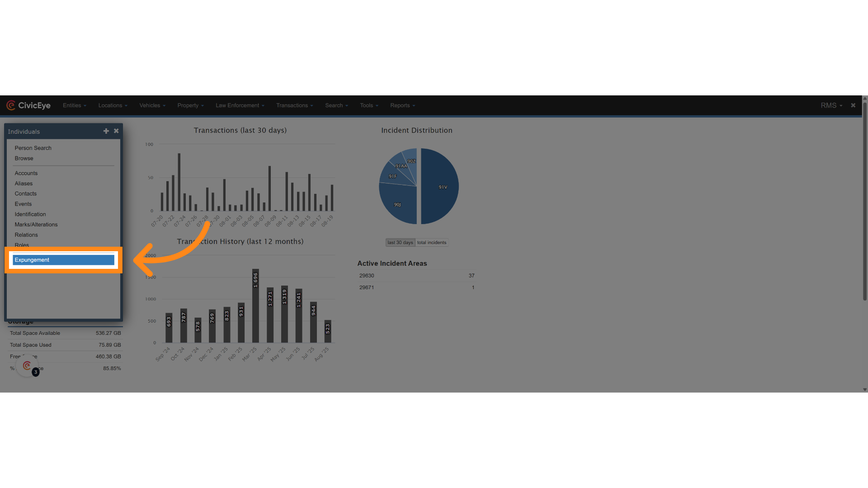Expand the Entities dropdown menu
Viewport: 868px width, 488px height.
pyautogui.click(x=74, y=105)
